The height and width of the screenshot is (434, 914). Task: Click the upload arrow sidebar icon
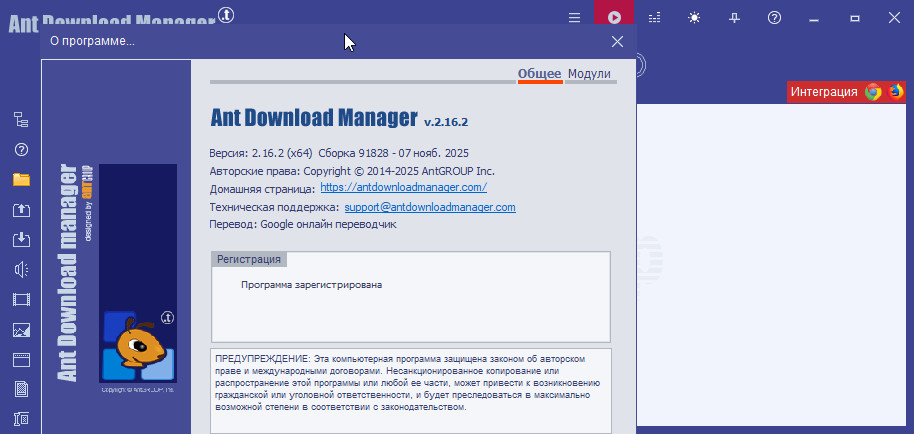click(21, 210)
